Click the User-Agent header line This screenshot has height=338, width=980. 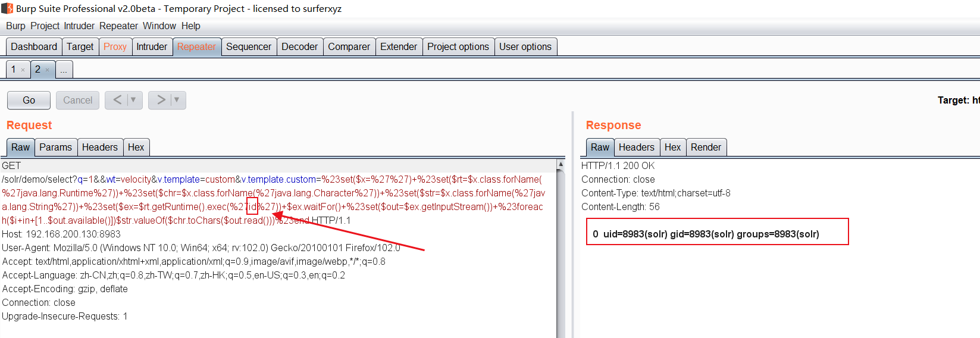(x=201, y=248)
